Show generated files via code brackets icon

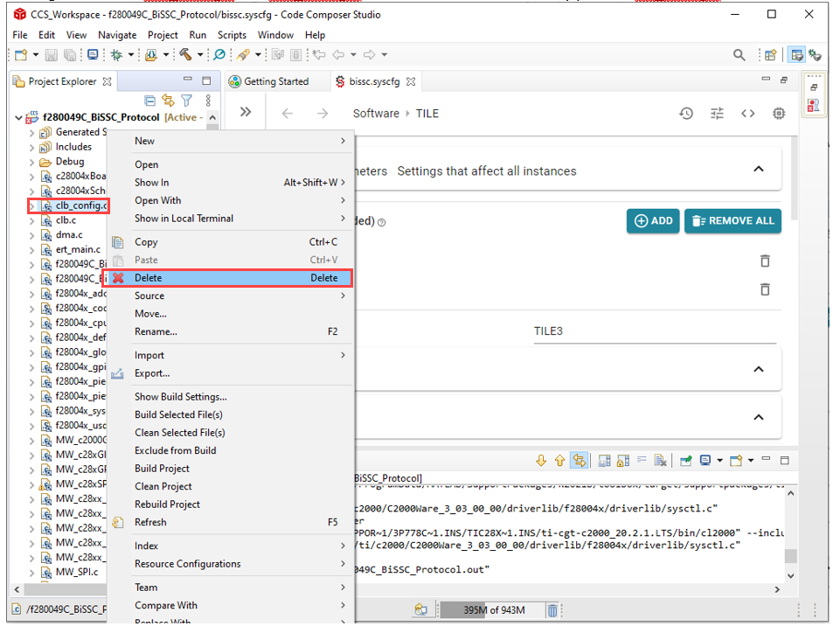pyautogui.click(x=748, y=114)
